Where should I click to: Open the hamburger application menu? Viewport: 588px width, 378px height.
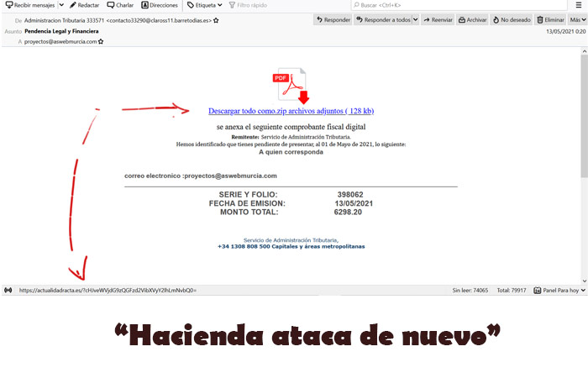pyautogui.click(x=578, y=5)
